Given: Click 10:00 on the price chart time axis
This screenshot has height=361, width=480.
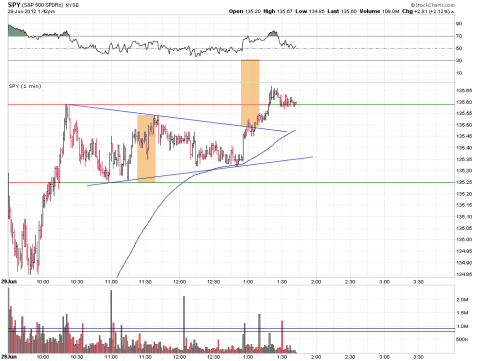Looking at the screenshot, I should click(43, 282).
